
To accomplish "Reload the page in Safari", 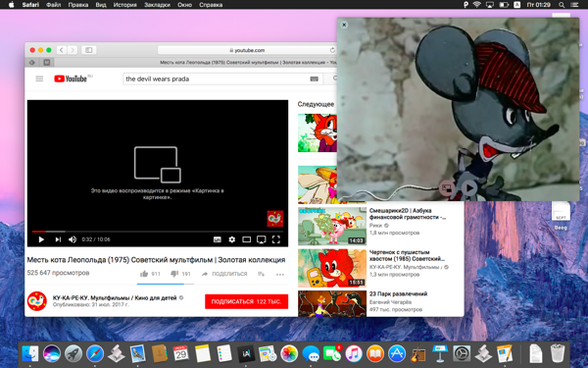I will [332, 50].
